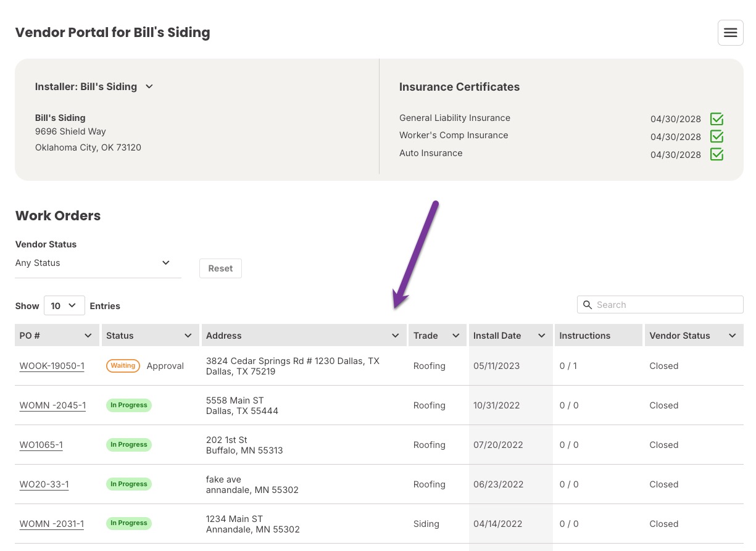Toggle Auto Insurance checkmark

pyautogui.click(x=717, y=154)
